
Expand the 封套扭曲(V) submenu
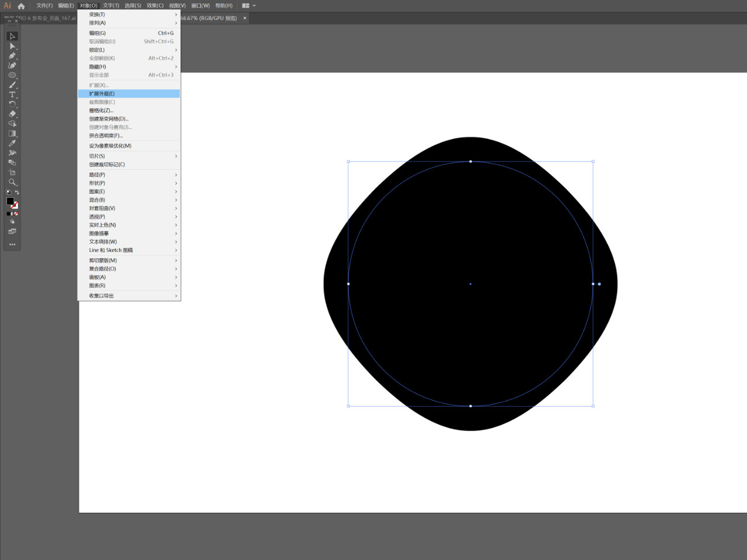(x=129, y=208)
